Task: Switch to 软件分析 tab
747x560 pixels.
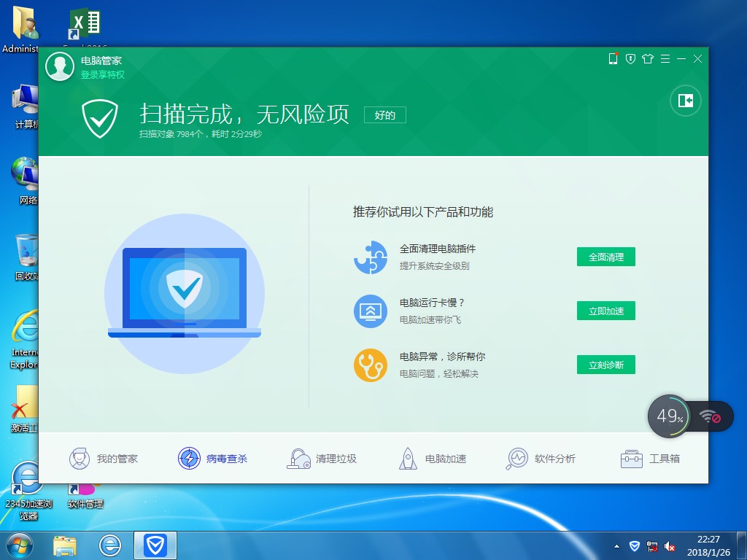Action: (x=541, y=459)
